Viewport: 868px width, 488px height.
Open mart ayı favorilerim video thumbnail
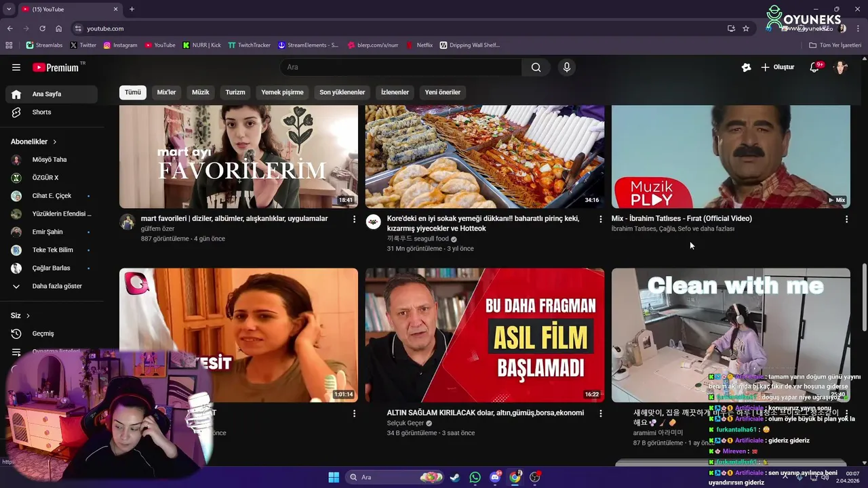[239, 157]
